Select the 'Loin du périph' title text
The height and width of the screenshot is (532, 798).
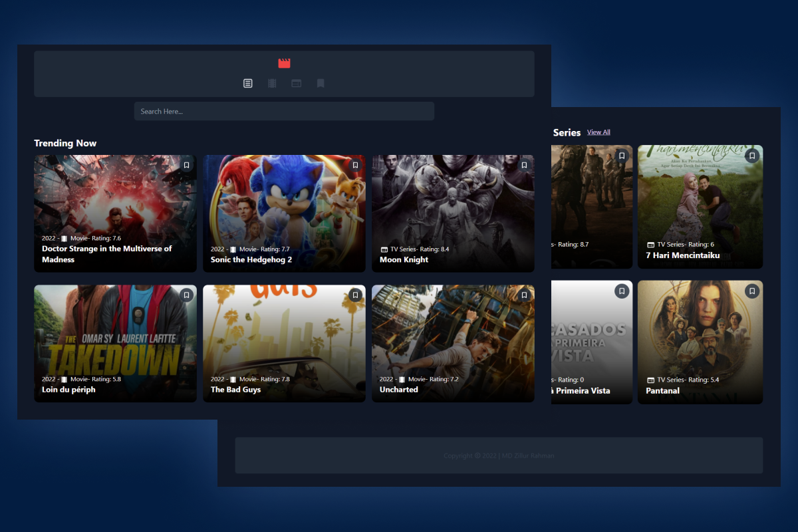click(x=68, y=390)
